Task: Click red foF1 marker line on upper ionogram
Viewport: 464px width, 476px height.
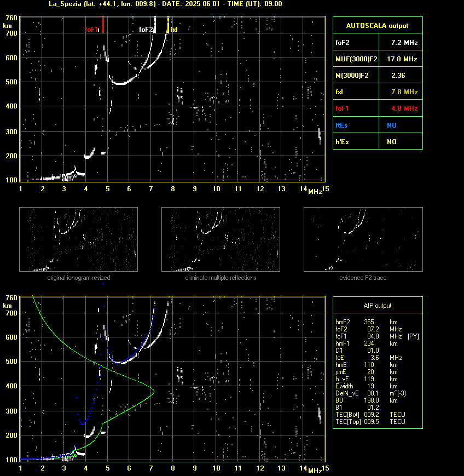Action: (103, 25)
